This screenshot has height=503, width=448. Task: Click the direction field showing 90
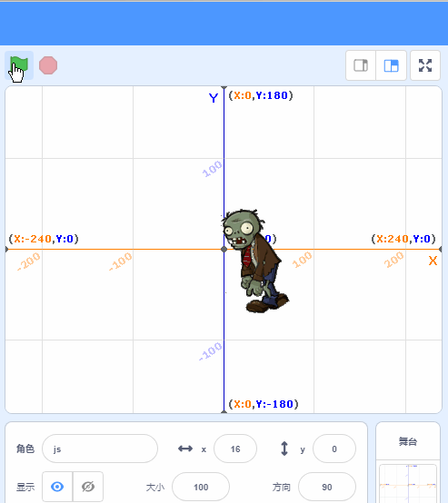pyautogui.click(x=327, y=487)
